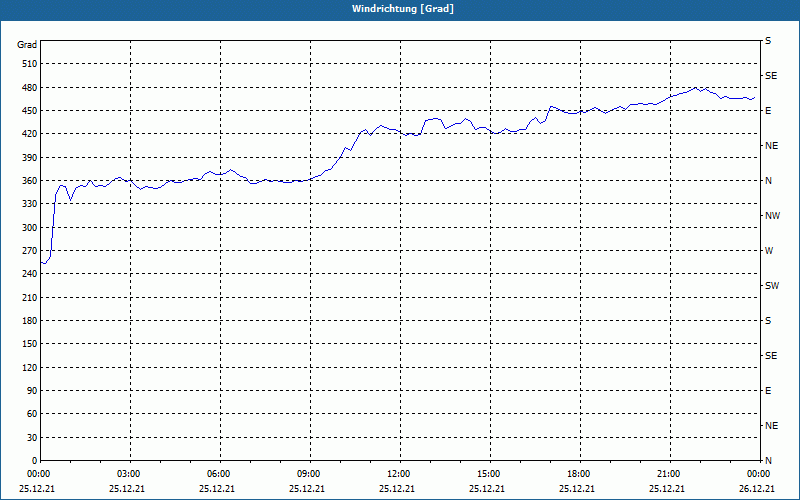Viewport: 800px width, 500px height.
Task: Pick the 12:00 time label
Action: point(398,474)
